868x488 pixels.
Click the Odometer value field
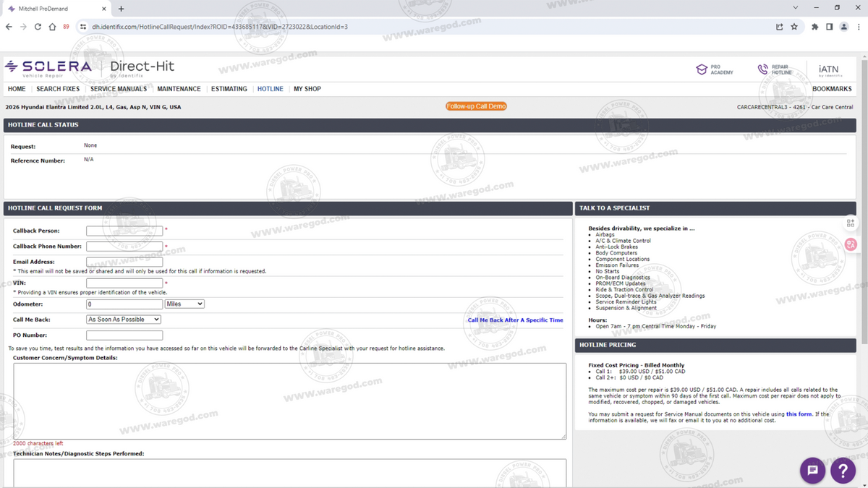(124, 304)
